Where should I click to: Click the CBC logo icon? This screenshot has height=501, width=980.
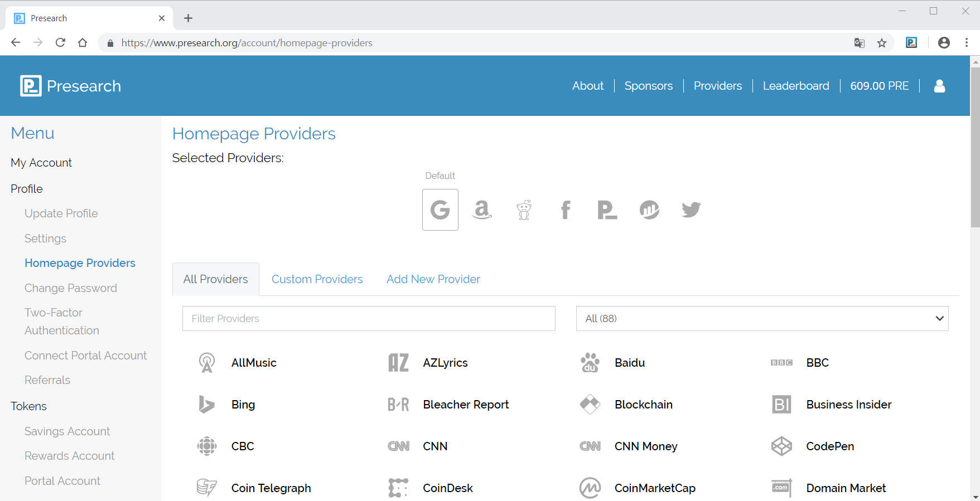(x=207, y=446)
